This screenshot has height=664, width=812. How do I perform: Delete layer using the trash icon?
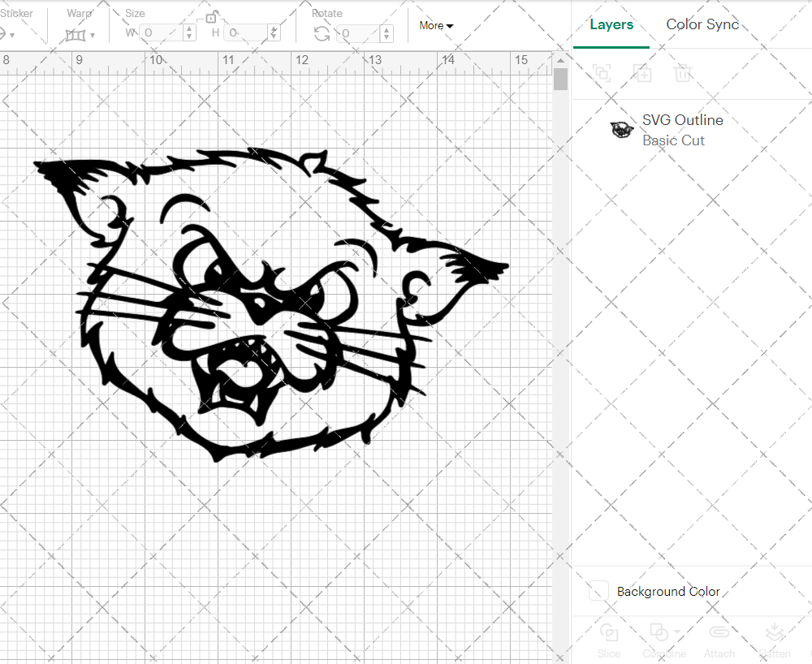pyautogui.click(x=683, y=73)
